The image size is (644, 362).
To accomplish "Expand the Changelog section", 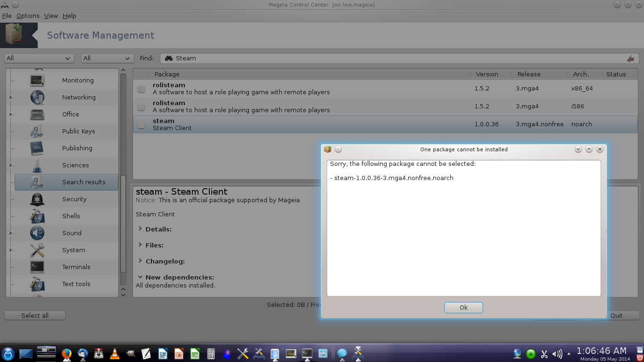I will pyautogui.click(x=140, y=261).
